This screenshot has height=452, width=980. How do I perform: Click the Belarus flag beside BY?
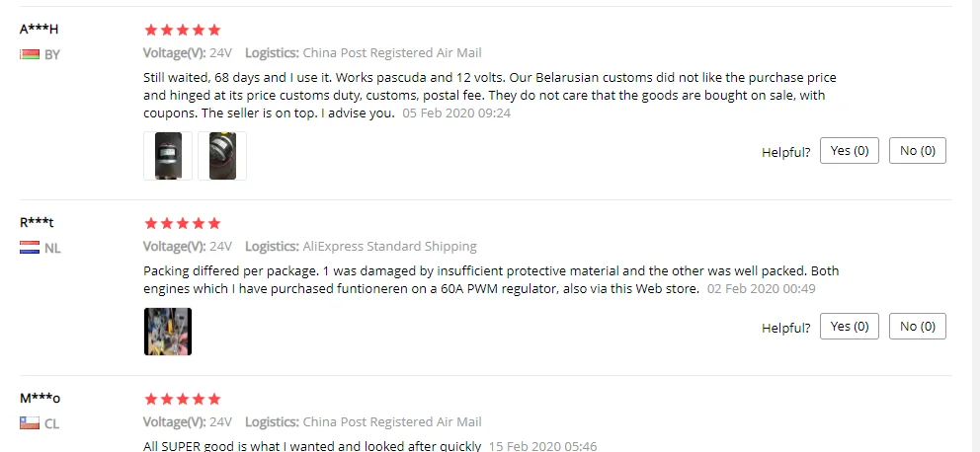click(30, 54)
